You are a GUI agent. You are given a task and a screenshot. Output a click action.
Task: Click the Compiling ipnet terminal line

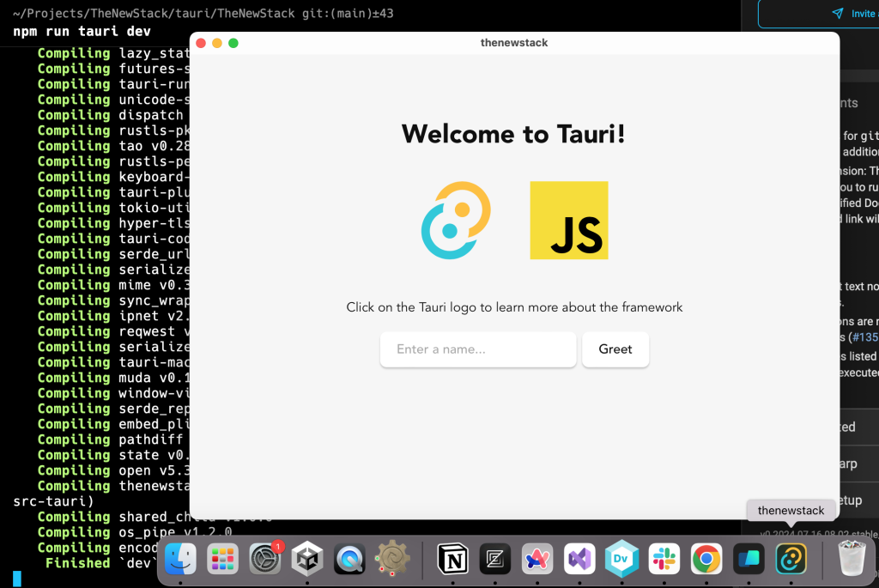coord(113,316)
